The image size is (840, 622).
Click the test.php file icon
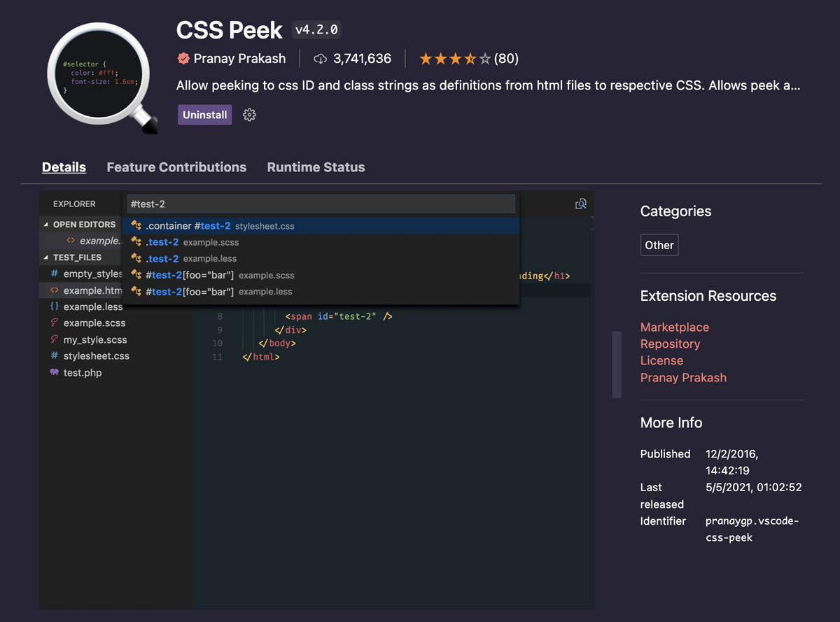pos(54,373)
